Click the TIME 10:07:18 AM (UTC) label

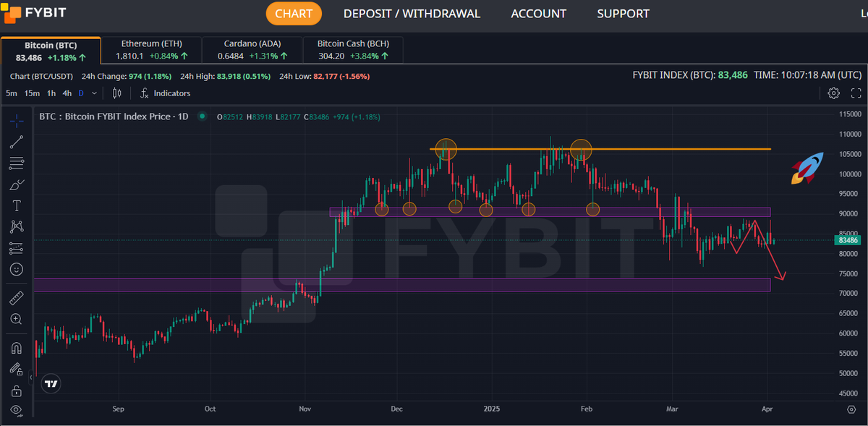tap(807, 75)
